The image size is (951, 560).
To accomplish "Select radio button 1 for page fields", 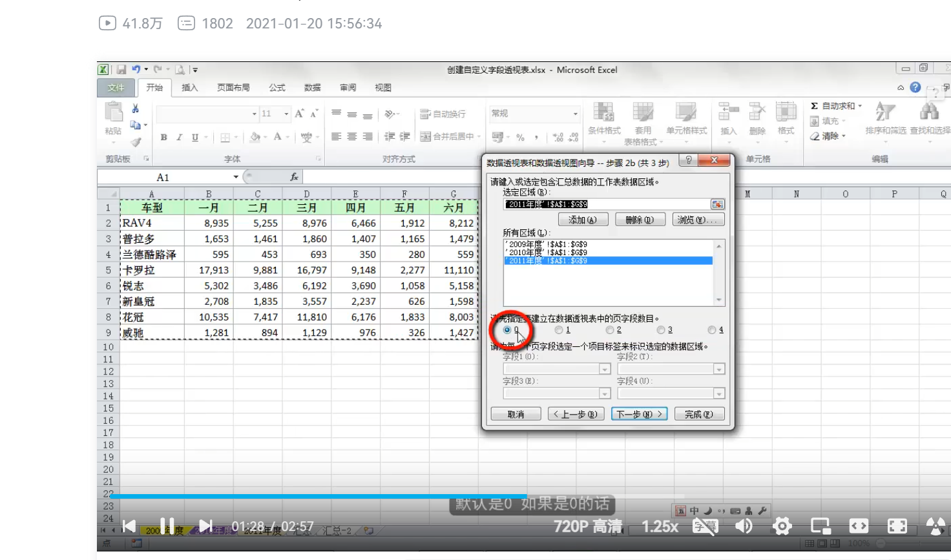I will coord(558,330).
